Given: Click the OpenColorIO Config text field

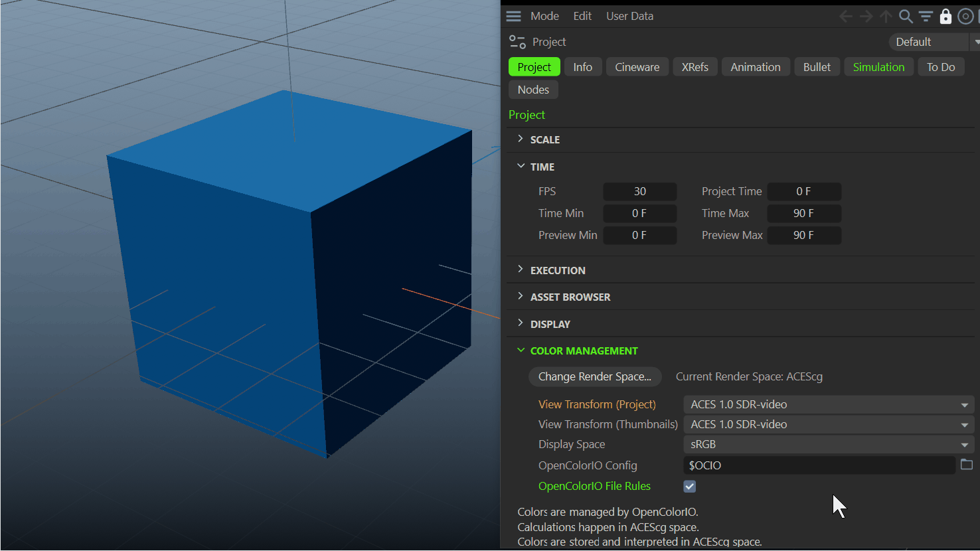Looking at the screenshot, I should (819, 465).
